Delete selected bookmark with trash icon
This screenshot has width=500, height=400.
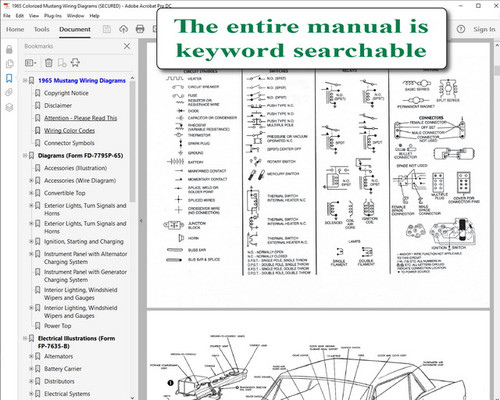coord(49,63)
